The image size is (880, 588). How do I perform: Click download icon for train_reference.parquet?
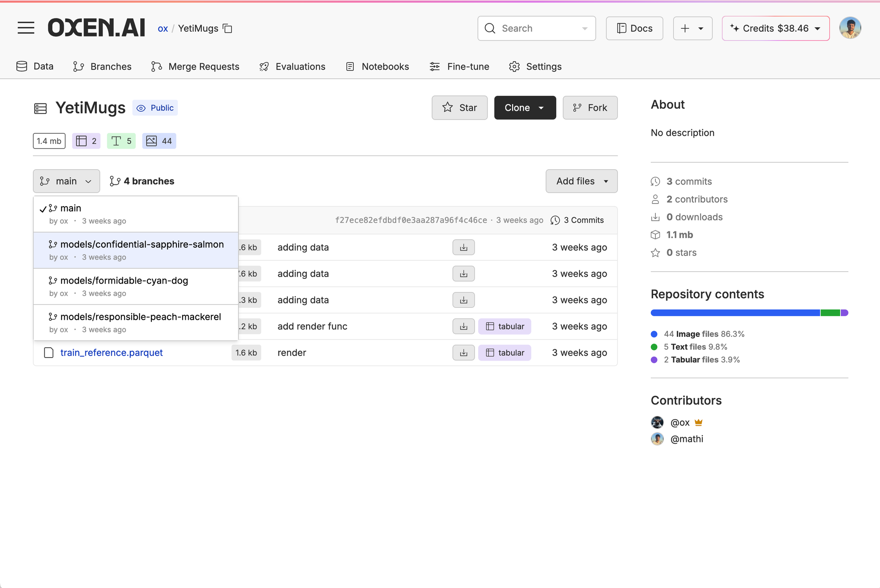pyautogui.click(x=463, y=353)
